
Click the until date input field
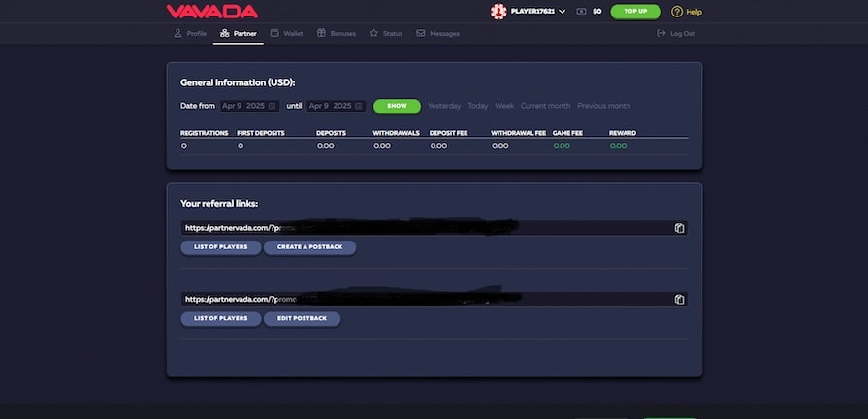pos(337,106)
